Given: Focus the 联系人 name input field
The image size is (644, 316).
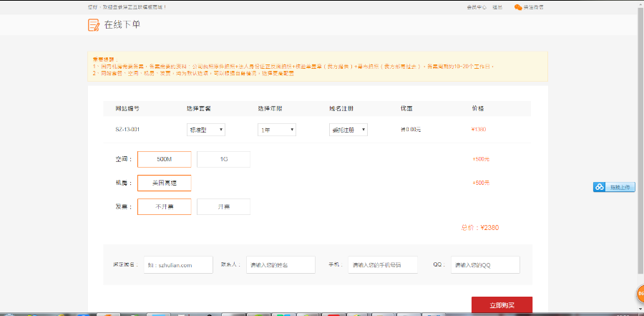Looking at the screenshot, I should (x=280, y=265).
